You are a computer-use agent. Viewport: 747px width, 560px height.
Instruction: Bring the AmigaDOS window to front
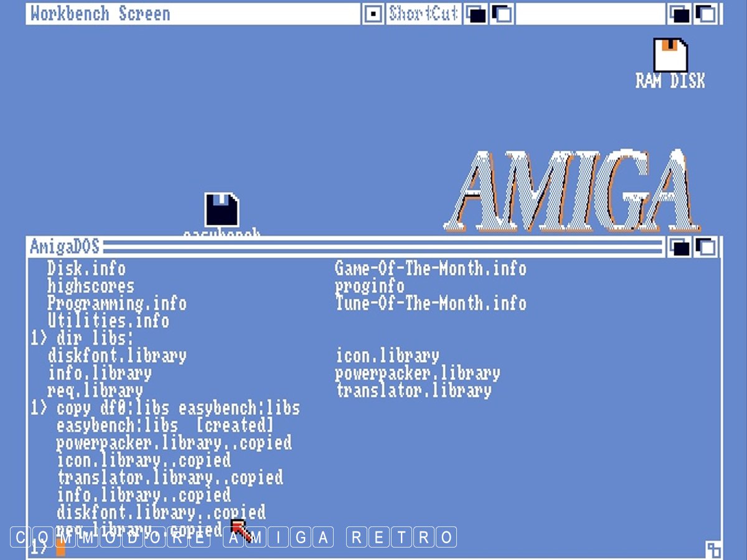[x=705, y=247]
